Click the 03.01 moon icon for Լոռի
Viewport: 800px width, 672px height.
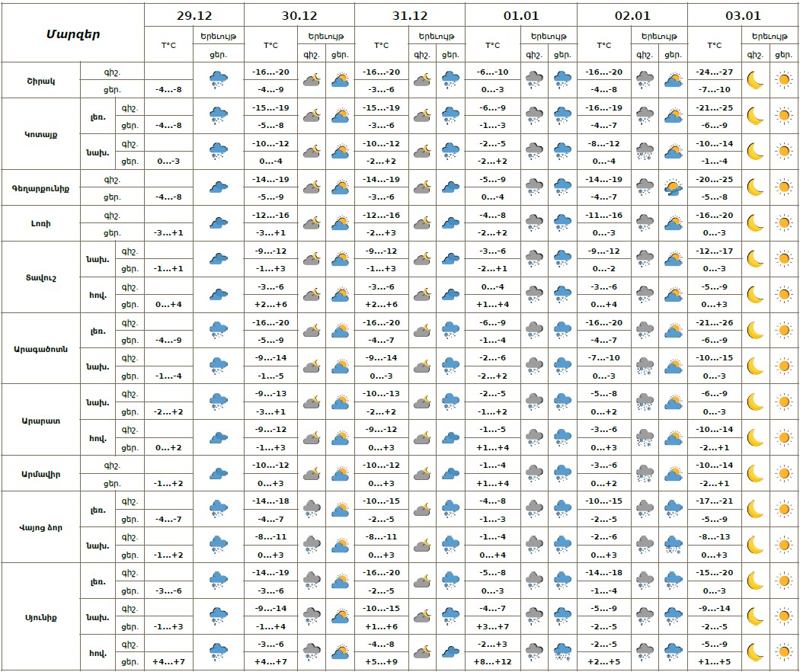(754, 223)
